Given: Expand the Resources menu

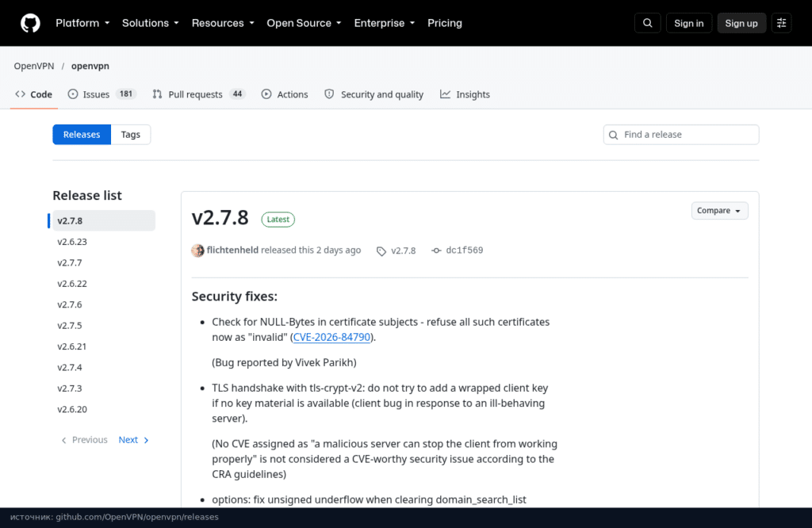Looking at the screenshot, I should point(223,23).
